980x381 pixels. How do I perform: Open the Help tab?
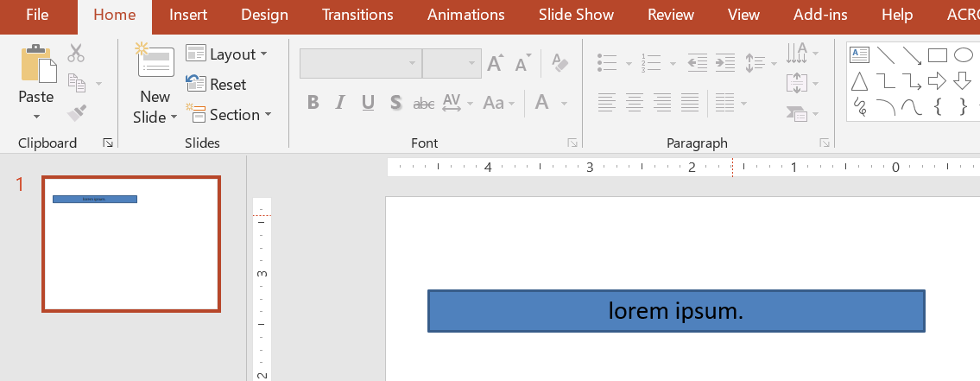click(x=897, y=15)
